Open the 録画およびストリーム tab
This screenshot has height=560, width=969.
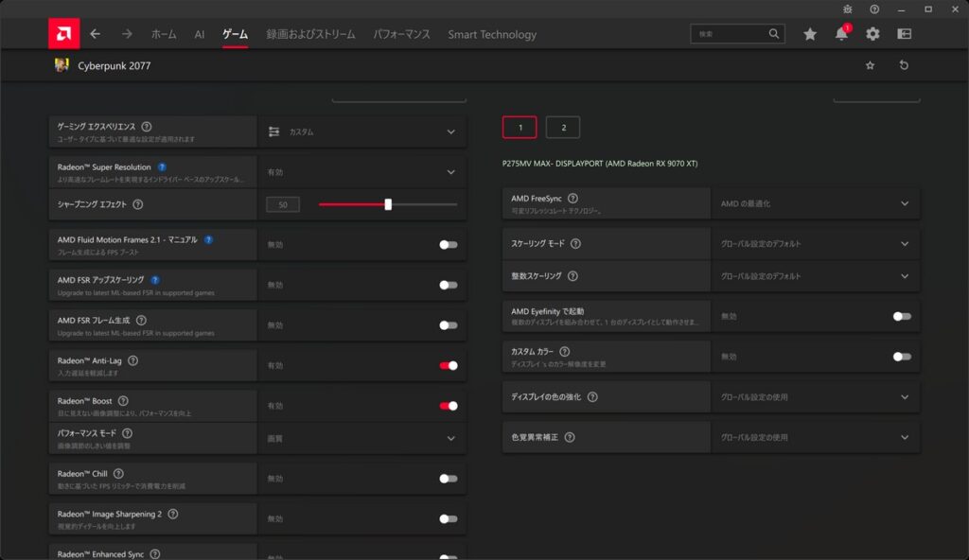point(310,34)
